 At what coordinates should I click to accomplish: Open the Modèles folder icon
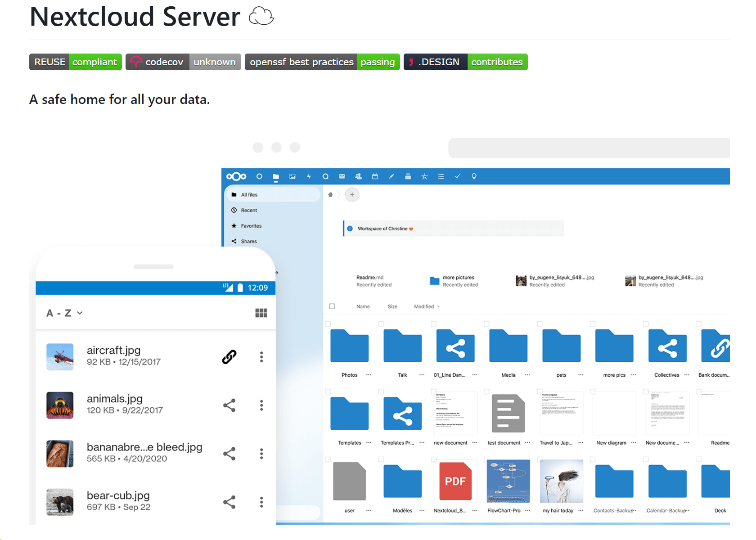[x=402, y=481]
